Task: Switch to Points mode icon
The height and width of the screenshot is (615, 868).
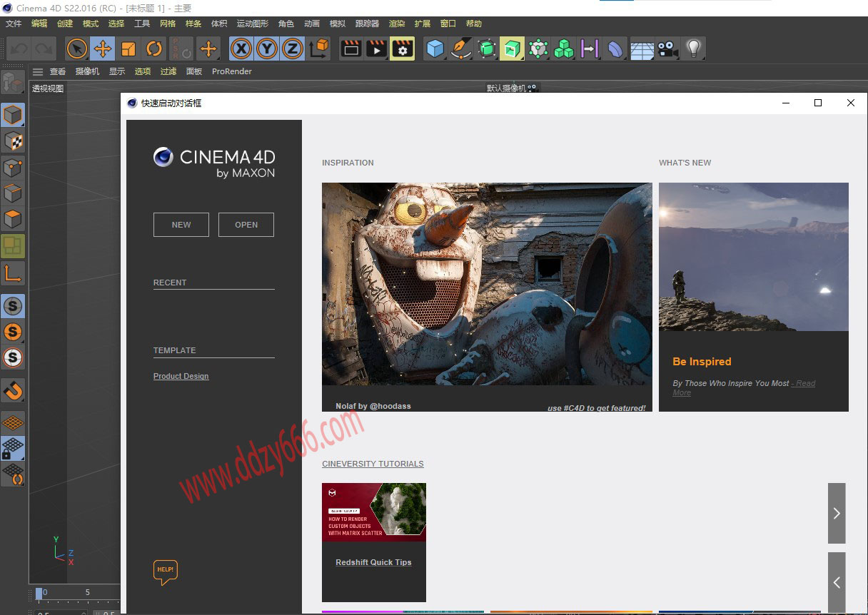Action: (13, 167)
